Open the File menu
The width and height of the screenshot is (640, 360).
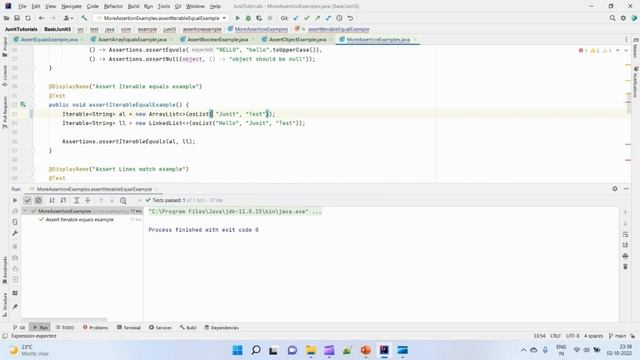coord(22,6)
